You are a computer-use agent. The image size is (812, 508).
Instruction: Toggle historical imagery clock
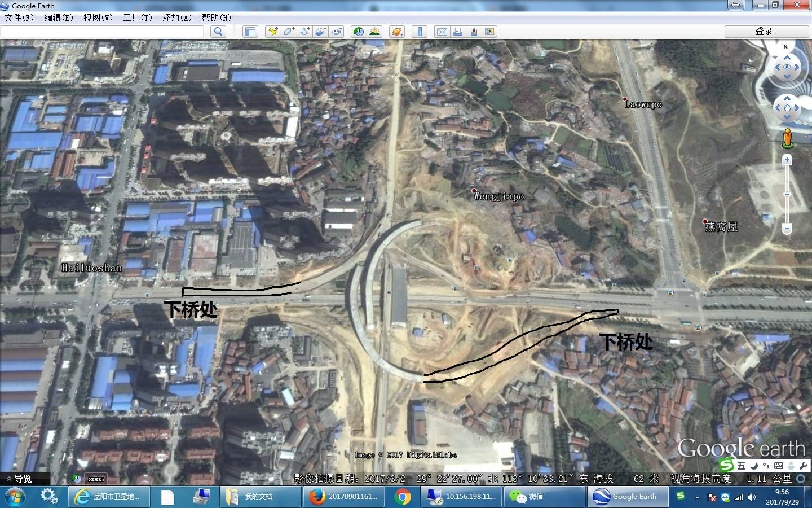[x=358, y=32]
